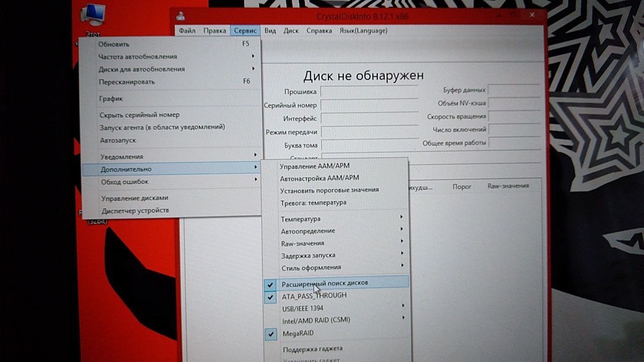Open Тревога: температура setting
644x362 pixels.
pos(336,203)
